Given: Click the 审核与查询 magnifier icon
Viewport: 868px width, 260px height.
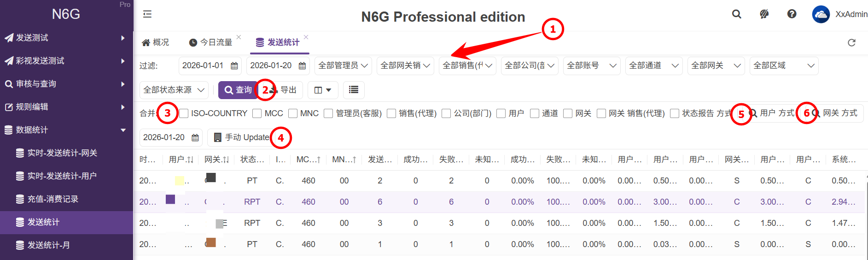Looking at the screenshot, I should coord(9,84).
